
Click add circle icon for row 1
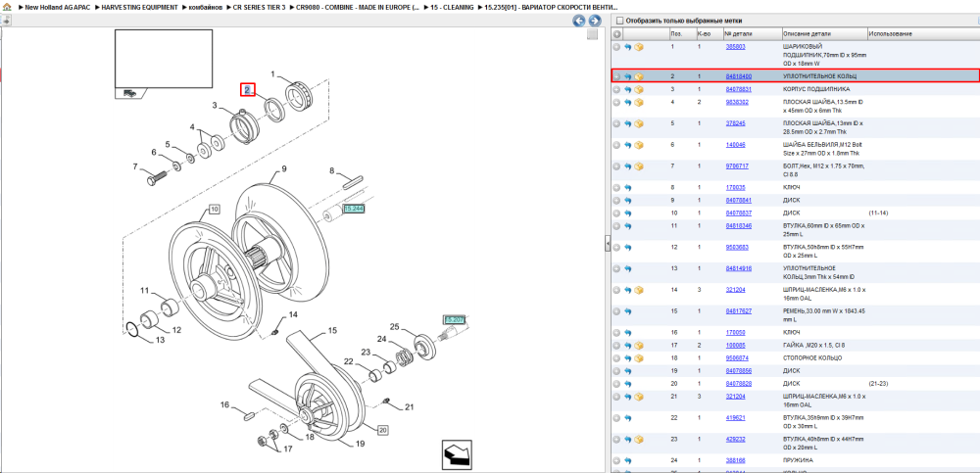click(616, 47)
